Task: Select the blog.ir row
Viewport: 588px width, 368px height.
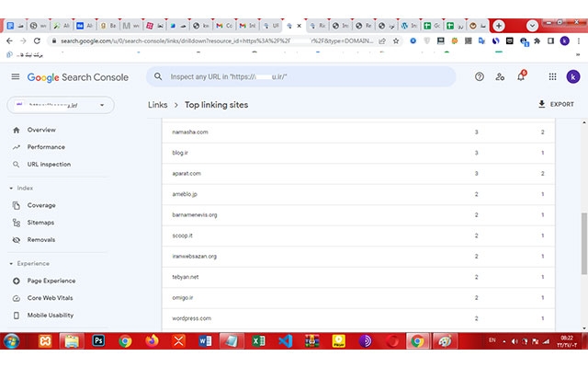Action: point(358,153)
